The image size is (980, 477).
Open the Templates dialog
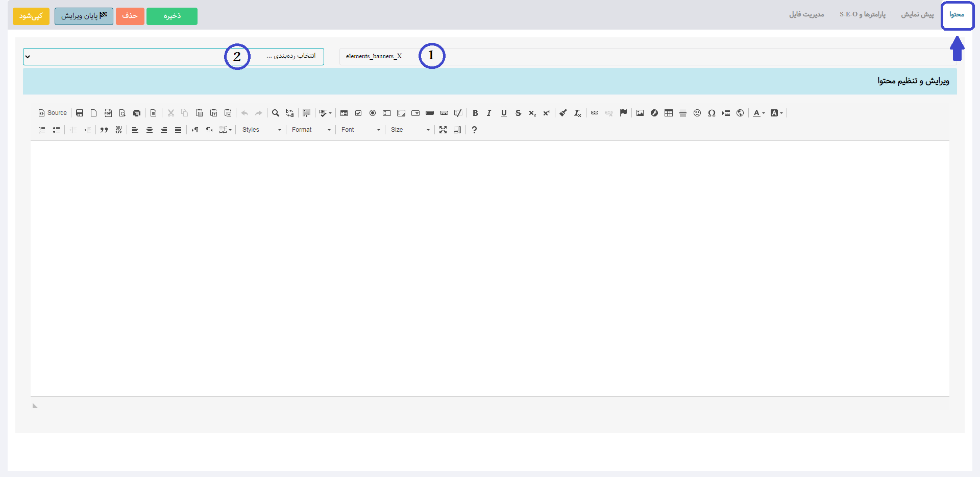[x=153, y=113]
